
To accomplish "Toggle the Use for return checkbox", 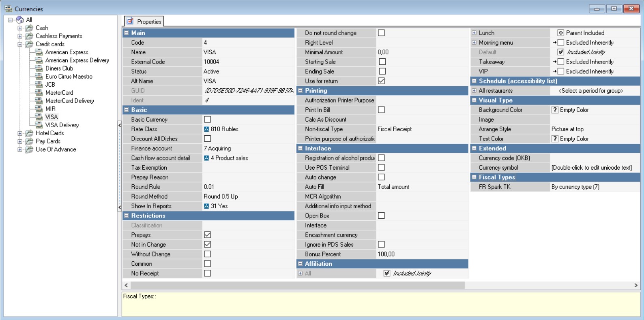I will coord(381,81).
